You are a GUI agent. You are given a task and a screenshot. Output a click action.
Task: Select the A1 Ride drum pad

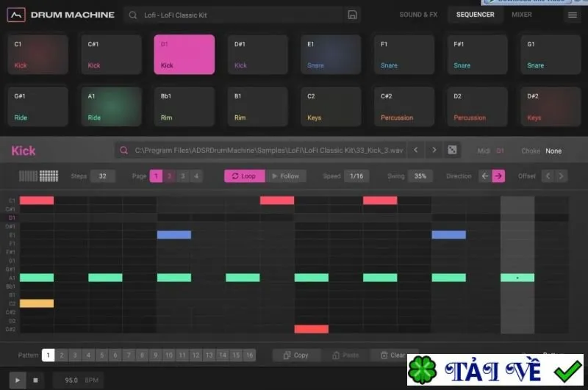[x=112, y=106]
